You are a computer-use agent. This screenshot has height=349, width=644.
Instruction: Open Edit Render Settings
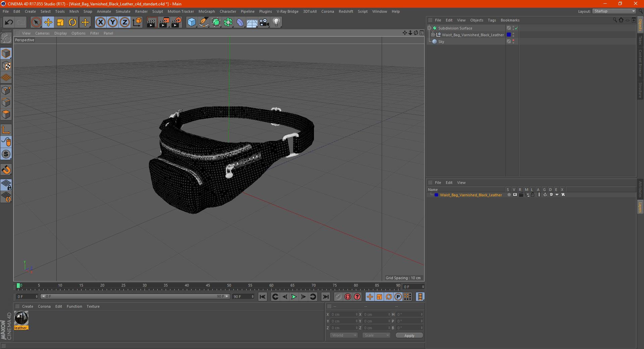(176, 22)
